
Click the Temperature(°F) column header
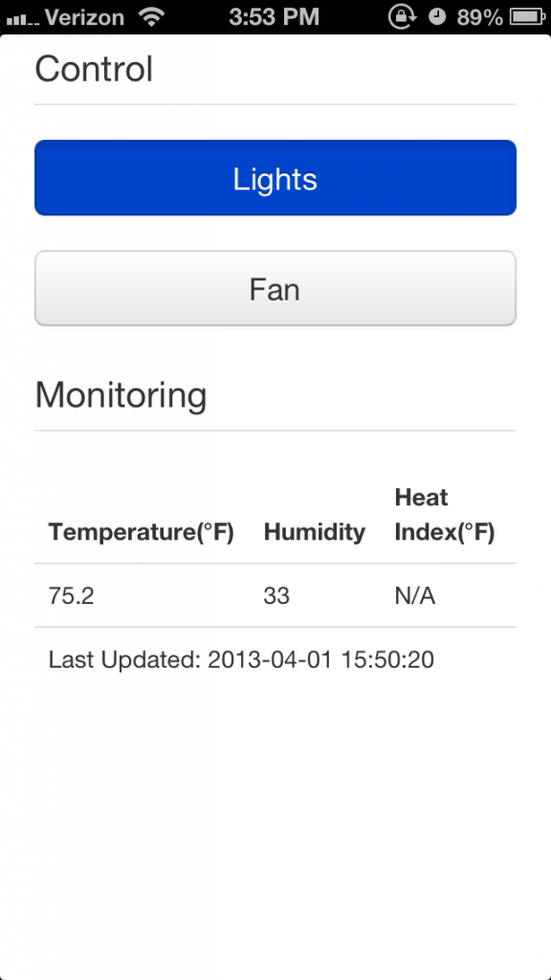pyautogui.click(x=142, y=532)
